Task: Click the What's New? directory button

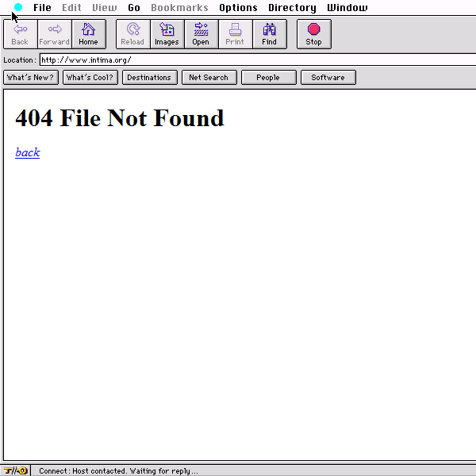Action: pyautogui.click(x=31, y=78)
